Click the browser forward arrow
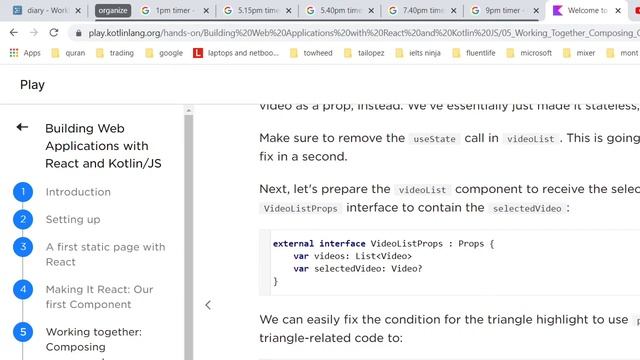640x360 pixels. 34,33
